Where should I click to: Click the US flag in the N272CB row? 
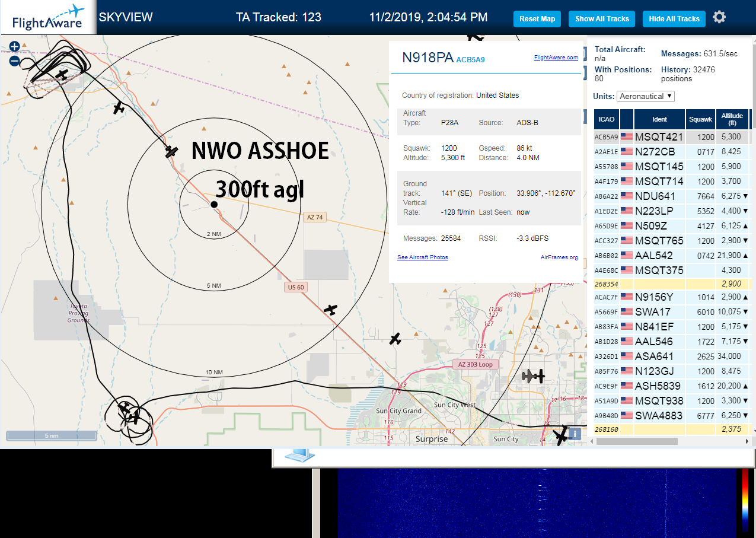pos(627,151)
